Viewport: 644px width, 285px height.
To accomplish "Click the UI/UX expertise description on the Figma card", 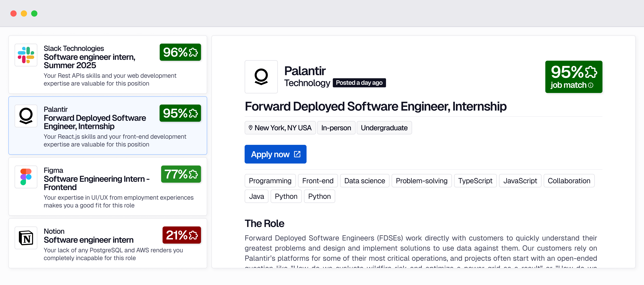I will coord(119,201).
